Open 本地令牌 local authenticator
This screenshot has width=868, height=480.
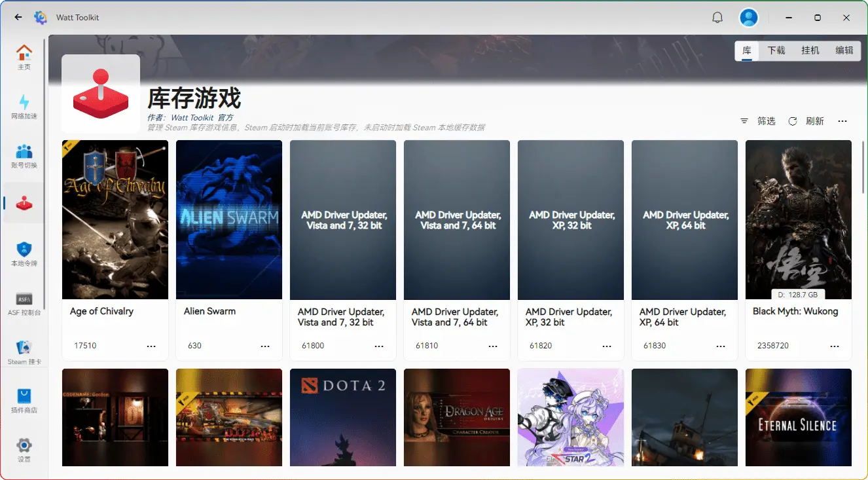click(24, 254)
